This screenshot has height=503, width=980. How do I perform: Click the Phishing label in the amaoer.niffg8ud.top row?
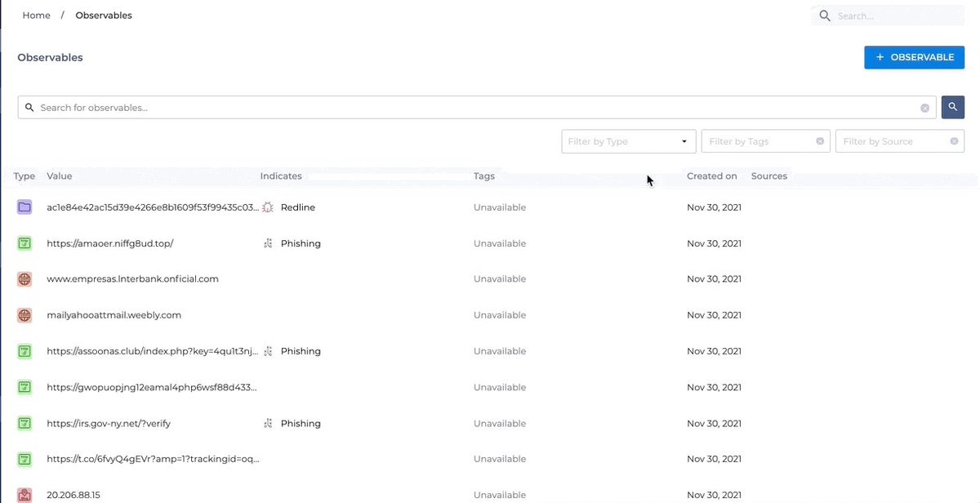coord(301,243)
